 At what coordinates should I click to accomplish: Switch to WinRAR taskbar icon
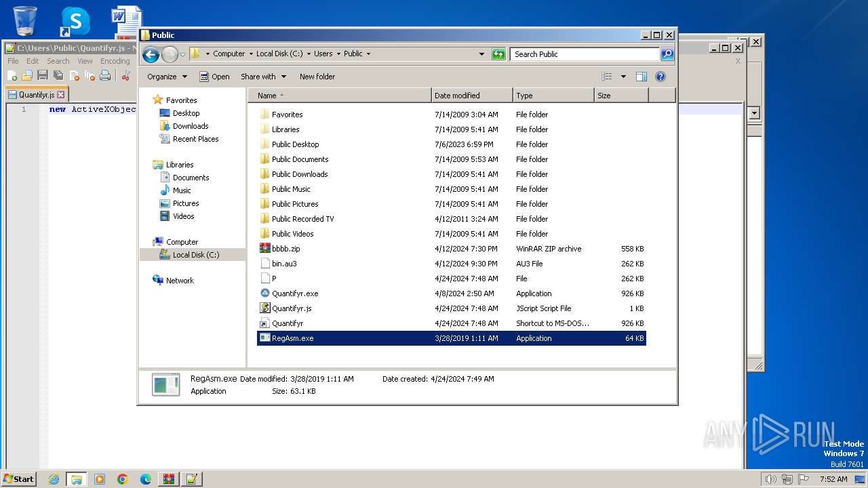point(169,479)
